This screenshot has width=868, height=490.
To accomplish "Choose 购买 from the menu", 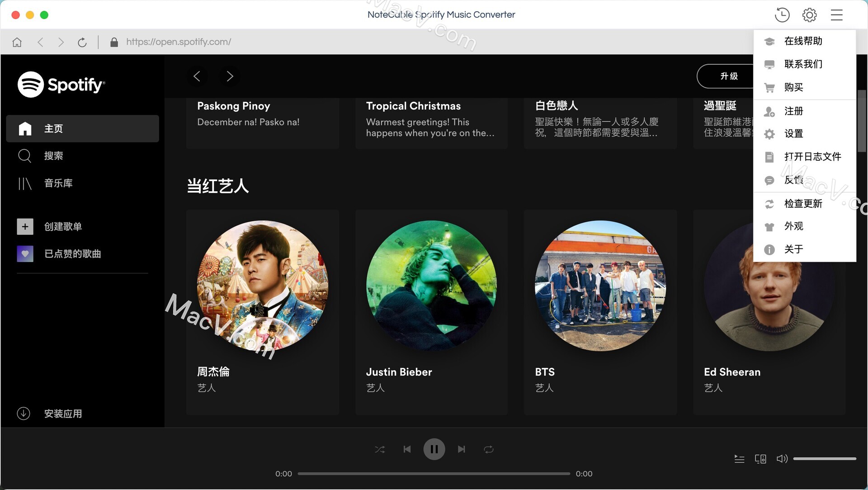I will coord(805,87).
